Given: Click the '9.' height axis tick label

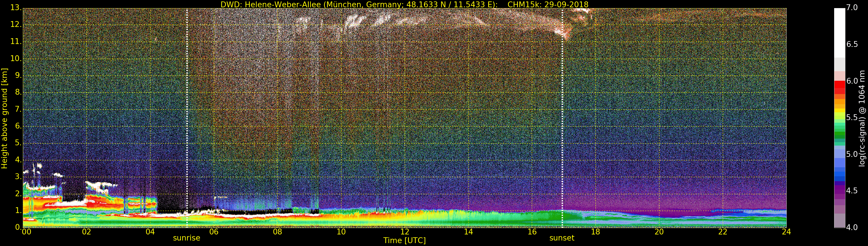Looking at the screenshot, I should coord(18,75).
